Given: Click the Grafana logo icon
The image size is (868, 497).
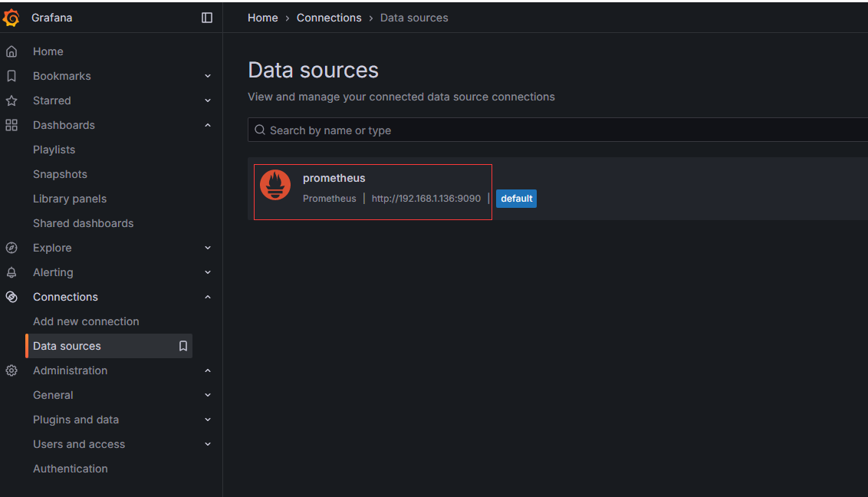Looking at the screenshot, I should (12, 18).
